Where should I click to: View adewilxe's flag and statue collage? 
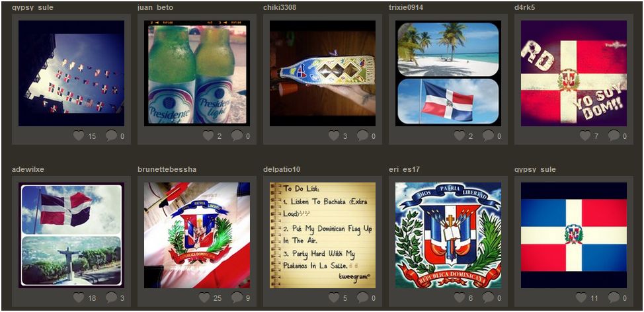coord(71,235)
